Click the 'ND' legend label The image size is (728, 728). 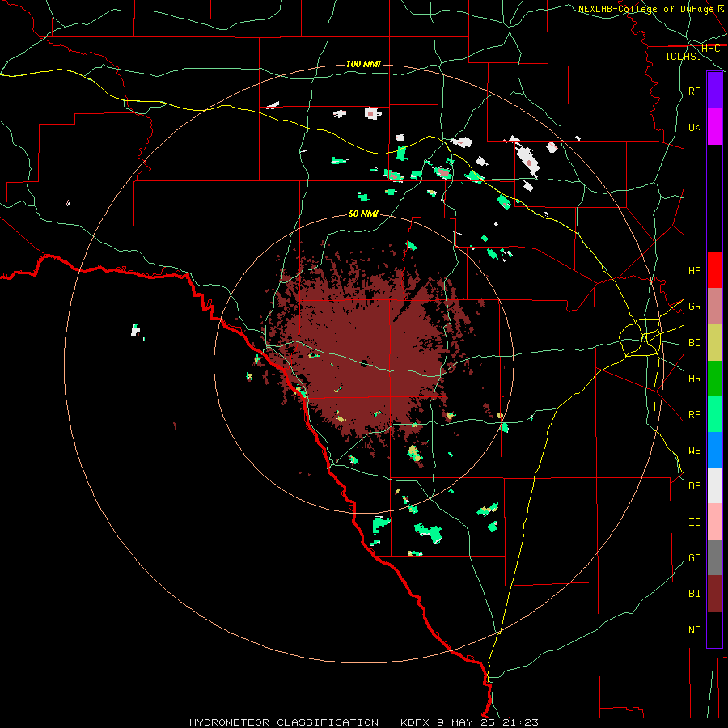click(694, 630)
